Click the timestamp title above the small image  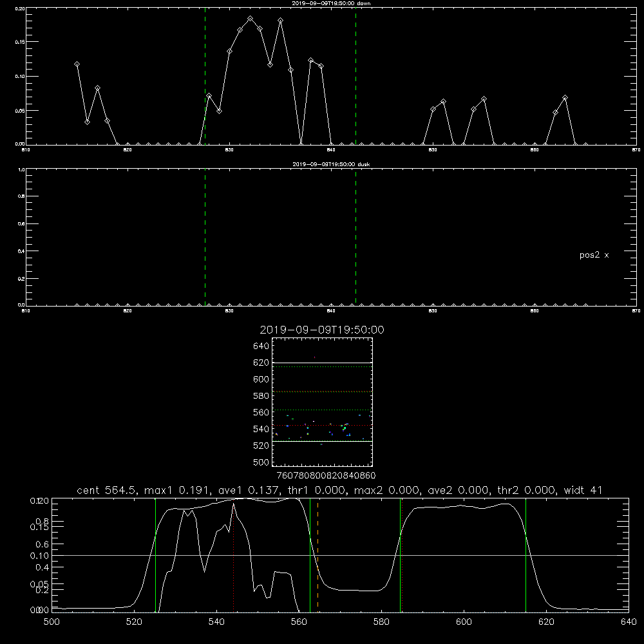pyautogui.click(x=322, y=330)
